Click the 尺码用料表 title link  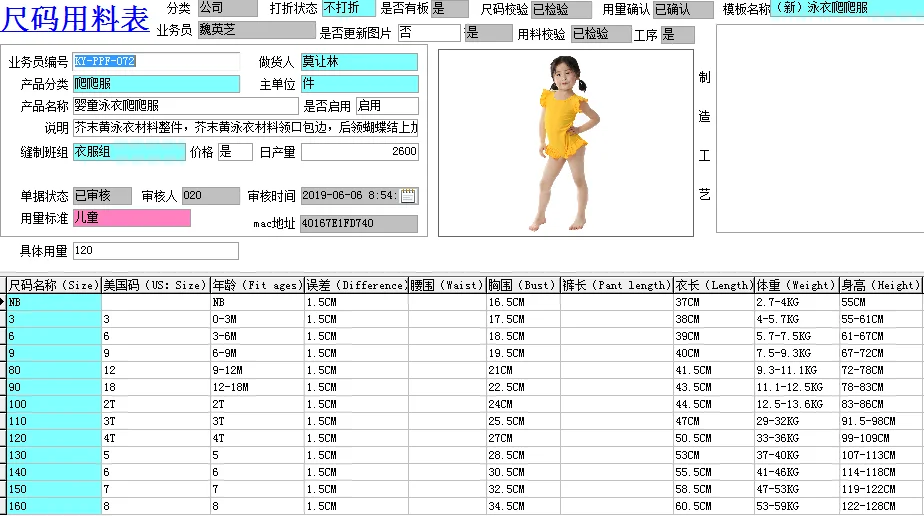point(75,18)
